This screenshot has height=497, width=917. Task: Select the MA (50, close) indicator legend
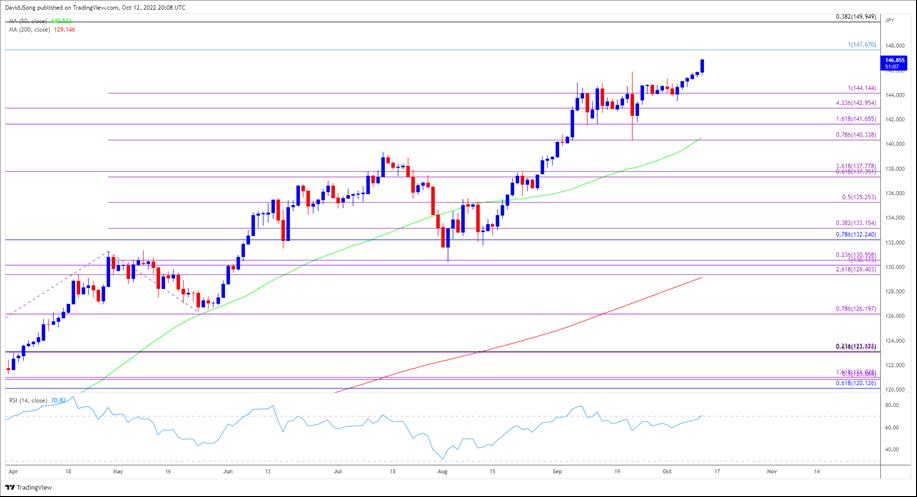[x=40, y=21]
